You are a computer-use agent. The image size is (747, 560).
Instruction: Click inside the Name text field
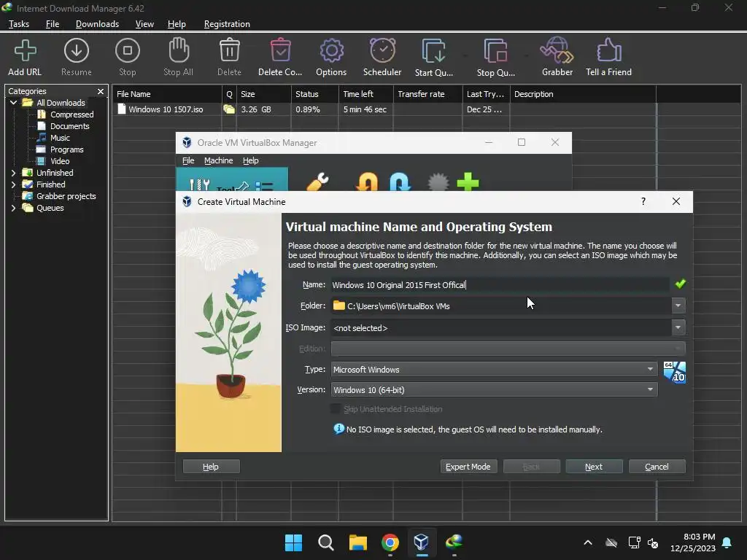[x=500, y=285]
